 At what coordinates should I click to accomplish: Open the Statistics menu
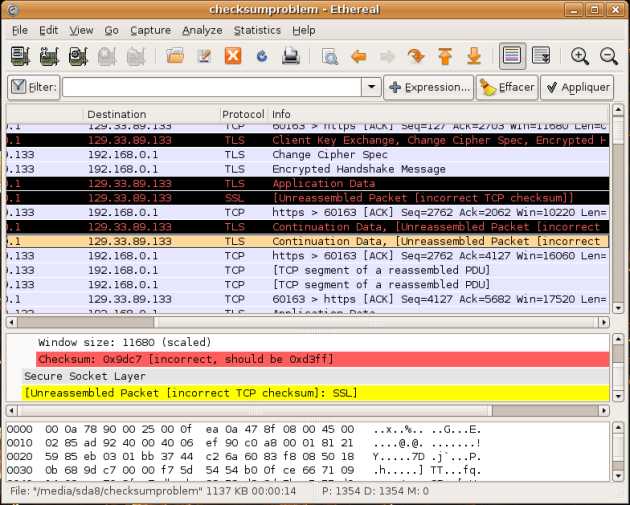(257, 30)
